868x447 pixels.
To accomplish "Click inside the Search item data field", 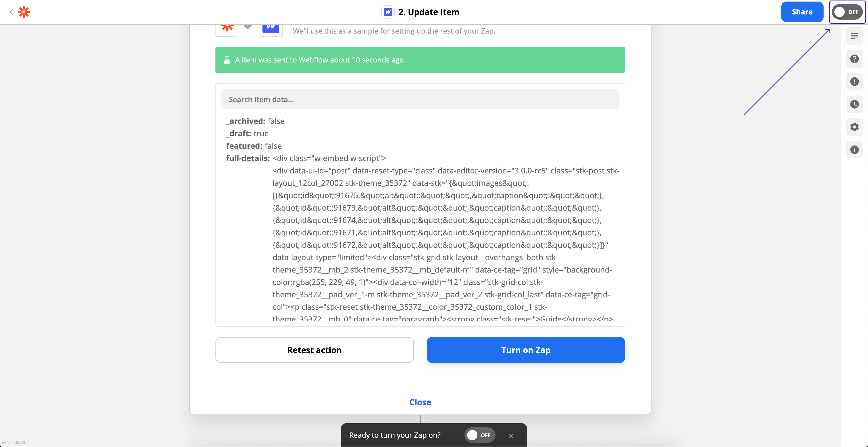I will (x=420, y=99).
